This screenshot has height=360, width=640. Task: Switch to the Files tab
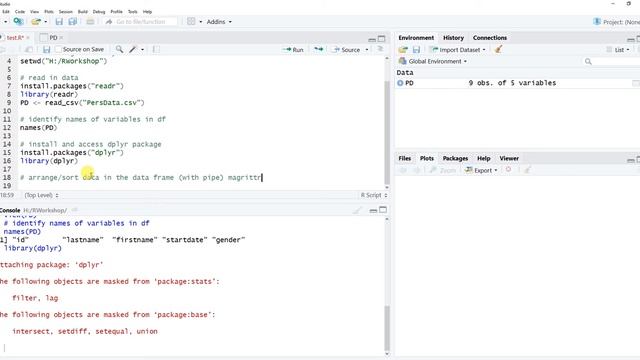pyautogui.click(x=404, y=158)
